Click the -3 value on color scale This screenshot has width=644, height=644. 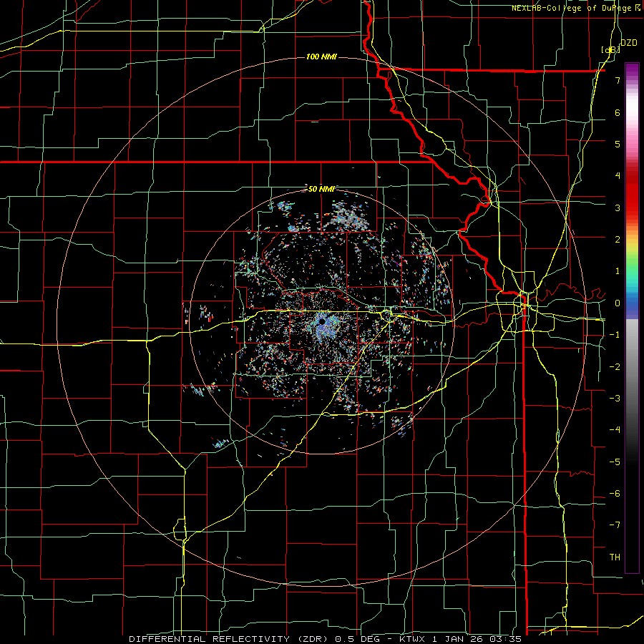615,399
